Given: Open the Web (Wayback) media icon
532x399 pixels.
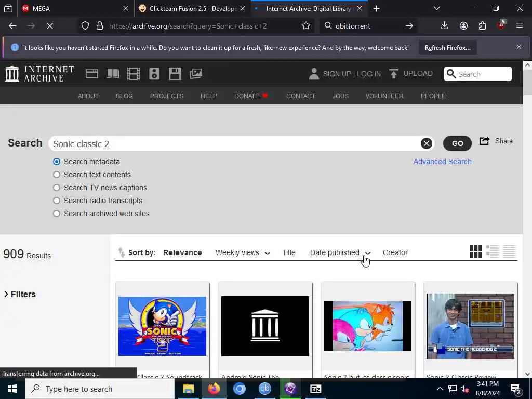Looking at the screenshot, I should pyautogui.click(x=91, y=74).
